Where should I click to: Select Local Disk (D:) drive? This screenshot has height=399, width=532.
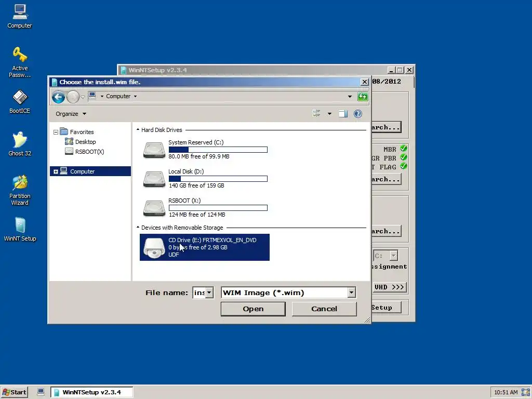[205, 179]
